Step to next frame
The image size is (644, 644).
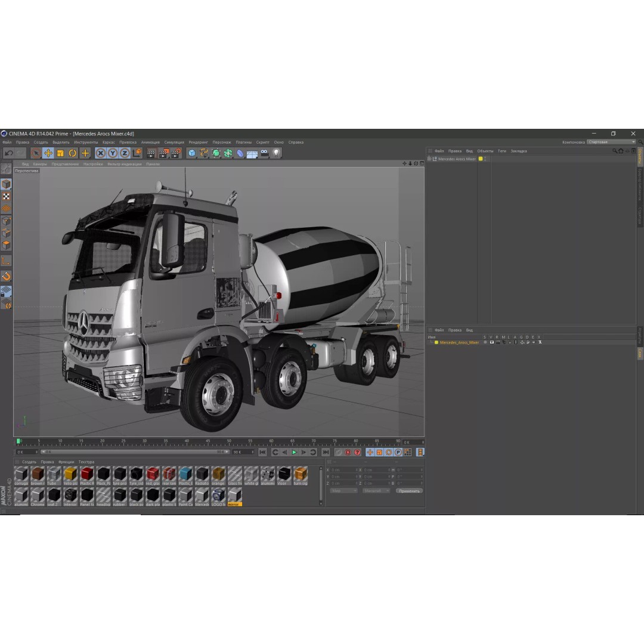pyautogui.click(x=304, y=452)
